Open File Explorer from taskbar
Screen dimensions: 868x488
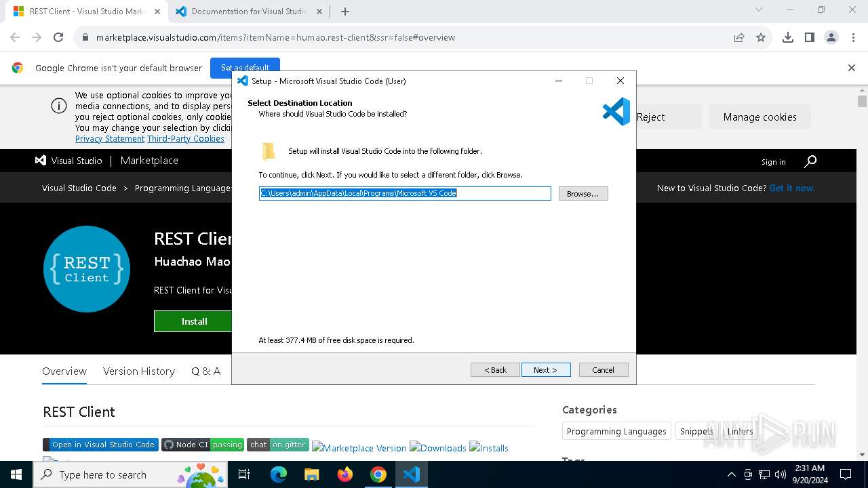(x=311, y=474)
